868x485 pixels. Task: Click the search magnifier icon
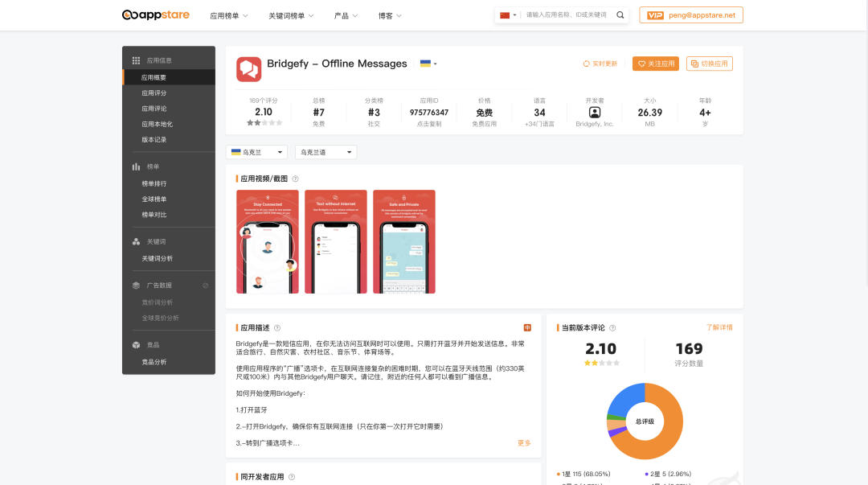click(620, 14)
